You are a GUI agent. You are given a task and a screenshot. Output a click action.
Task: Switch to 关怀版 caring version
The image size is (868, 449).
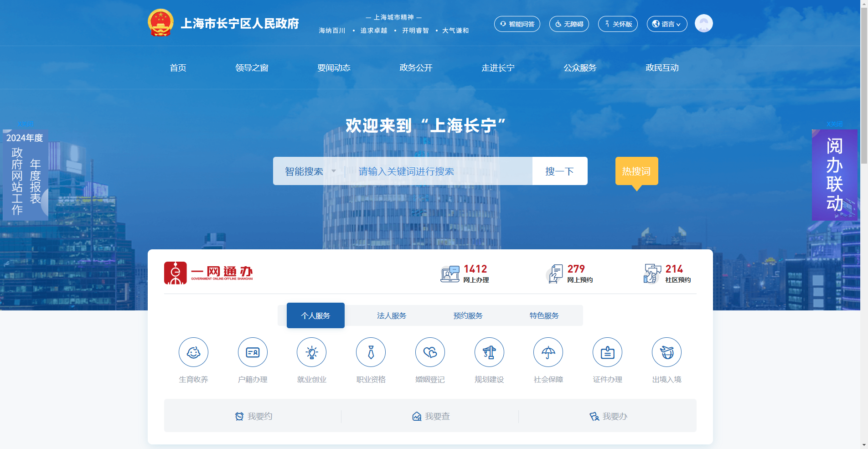pyautogui.click(x=617, y=24)
